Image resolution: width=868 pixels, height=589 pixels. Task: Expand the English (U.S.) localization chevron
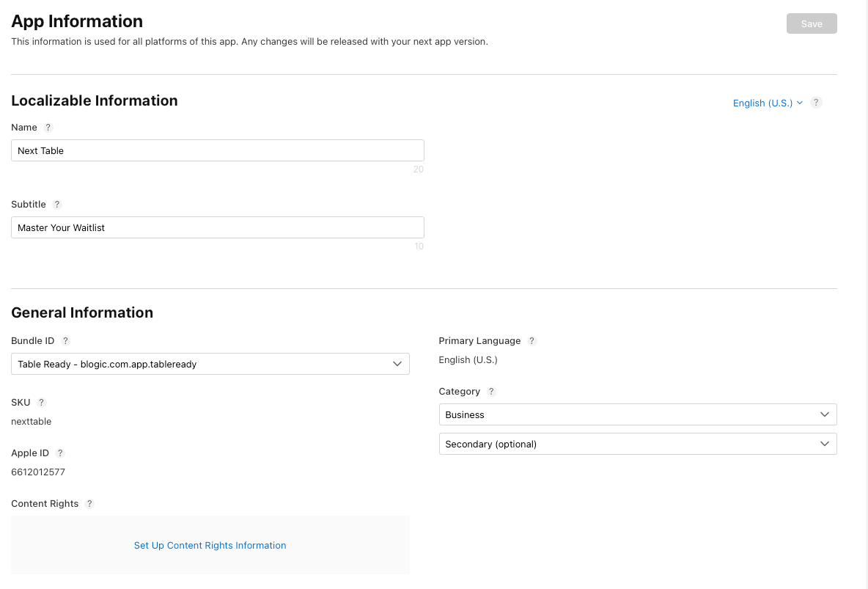click(x=801, y=103)
